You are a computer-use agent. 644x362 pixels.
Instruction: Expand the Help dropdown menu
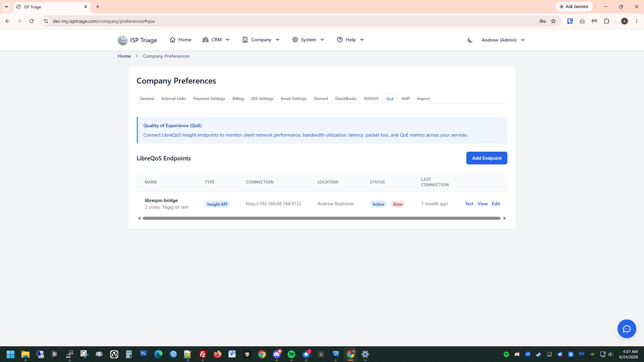coord(350,40)
